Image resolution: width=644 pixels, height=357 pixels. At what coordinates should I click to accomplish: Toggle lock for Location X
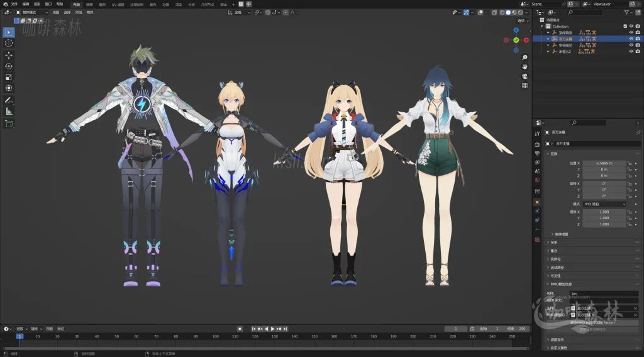coord(629,163)
